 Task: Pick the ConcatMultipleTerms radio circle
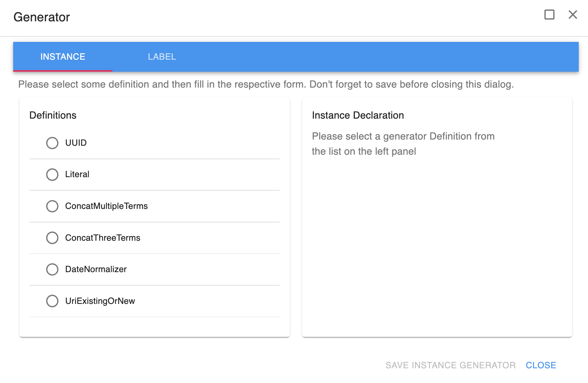click(52, 206)
